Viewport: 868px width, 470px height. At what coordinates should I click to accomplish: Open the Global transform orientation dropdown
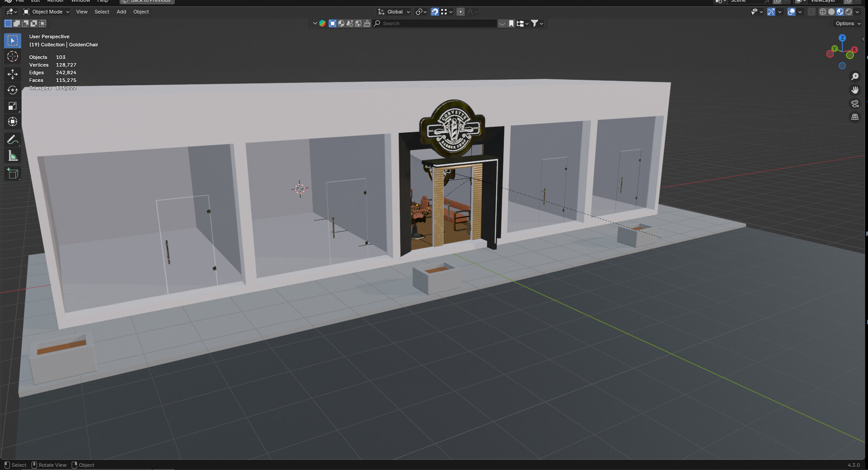(394, 12)
